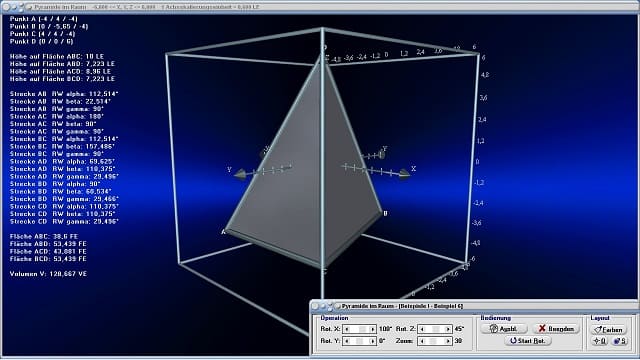Screen dimensions: 640x360
Task: Click the X axis arrowhead label
Action: click(x=413, y=169)
